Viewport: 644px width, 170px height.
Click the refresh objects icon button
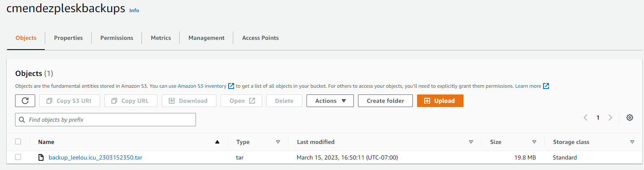click(x=25, y=101)
